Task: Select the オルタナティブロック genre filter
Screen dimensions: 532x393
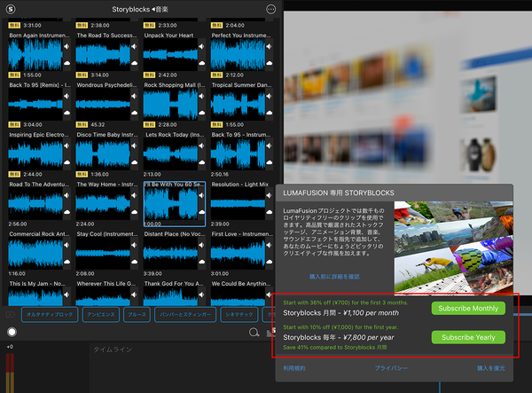Action: (48, 314)
